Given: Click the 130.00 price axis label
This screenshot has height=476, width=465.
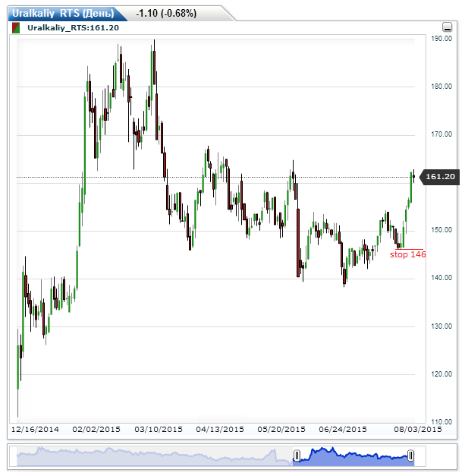Looking at the screenshot, I should [x=441, y=326].
